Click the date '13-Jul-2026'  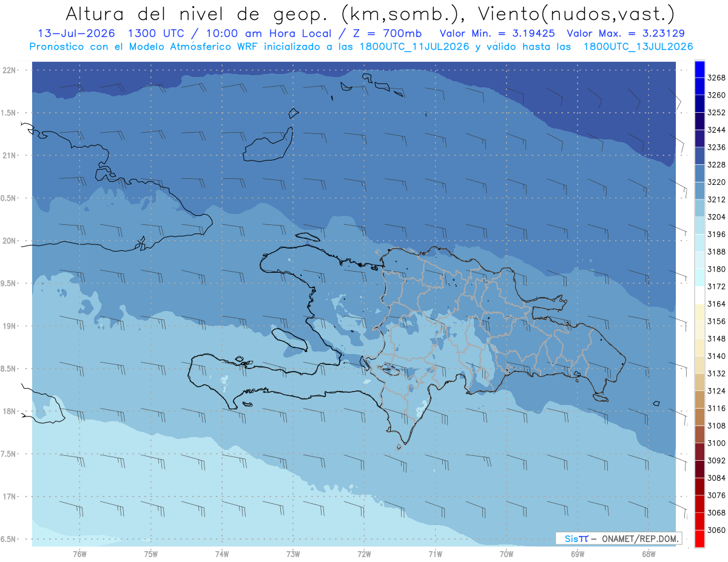click(78, 33)
